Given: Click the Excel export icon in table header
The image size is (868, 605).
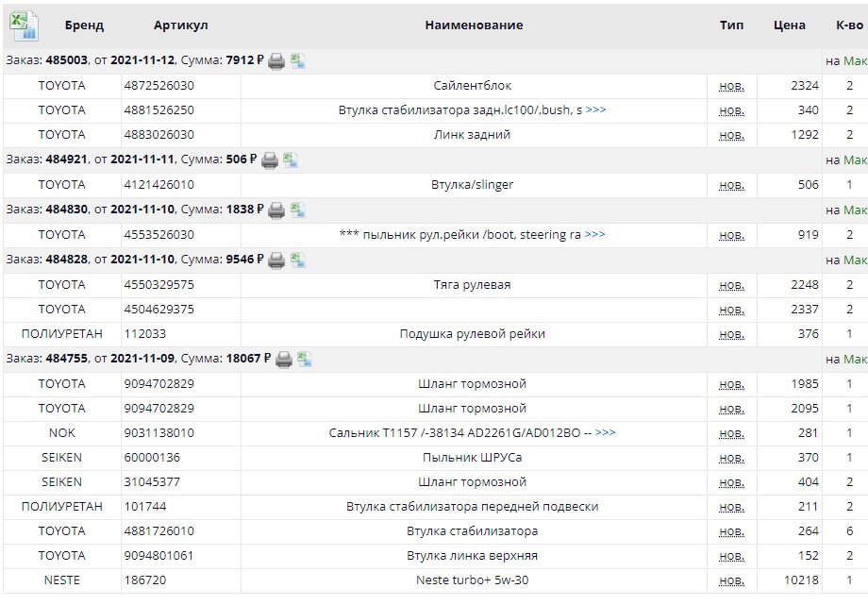Looking at the screenshot, I should (24, 25).
